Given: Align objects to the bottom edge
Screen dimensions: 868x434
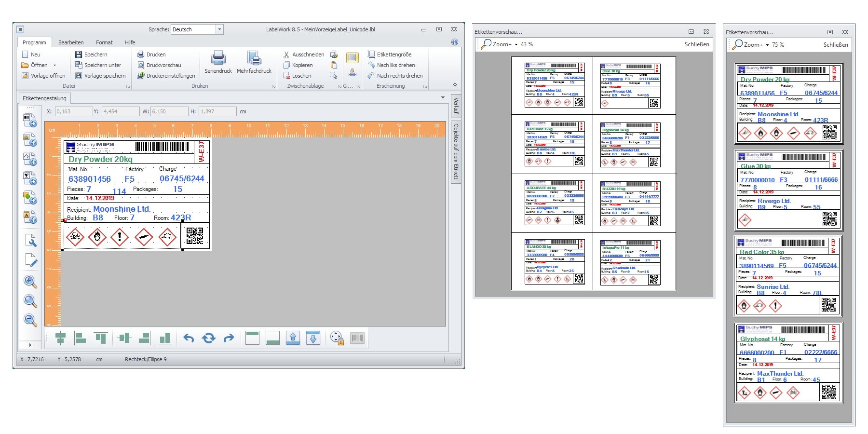Looking at the screenshot, I should click(164, 338).
